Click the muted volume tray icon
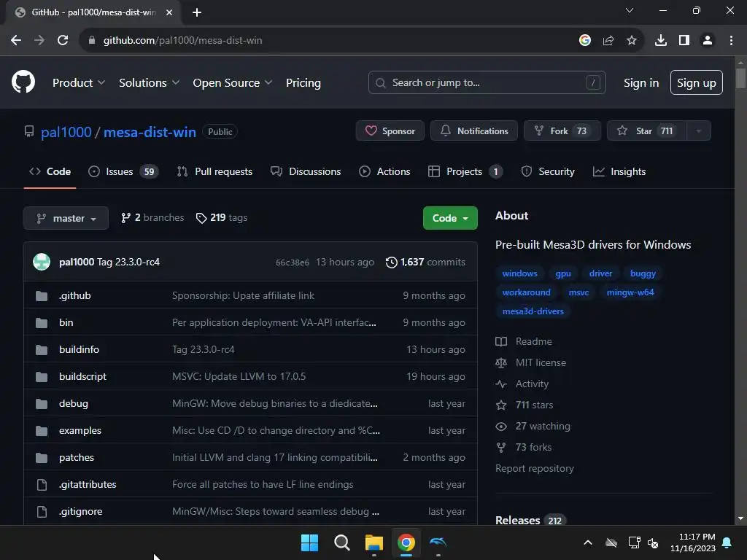The image size is (747, 560). [653, 542]
